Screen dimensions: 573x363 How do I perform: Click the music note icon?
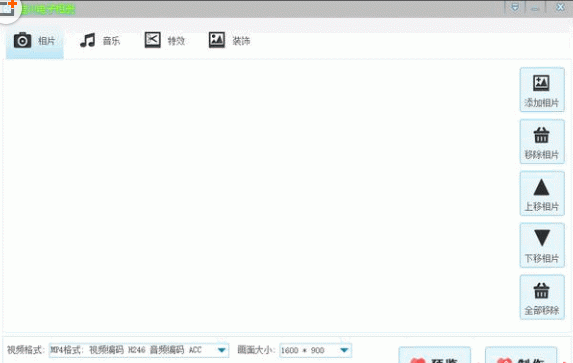tap(88, 40)
